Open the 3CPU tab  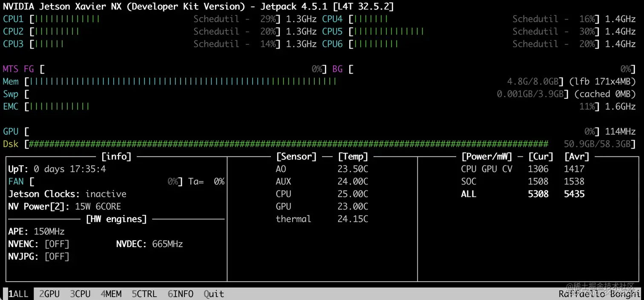point(80,294)
